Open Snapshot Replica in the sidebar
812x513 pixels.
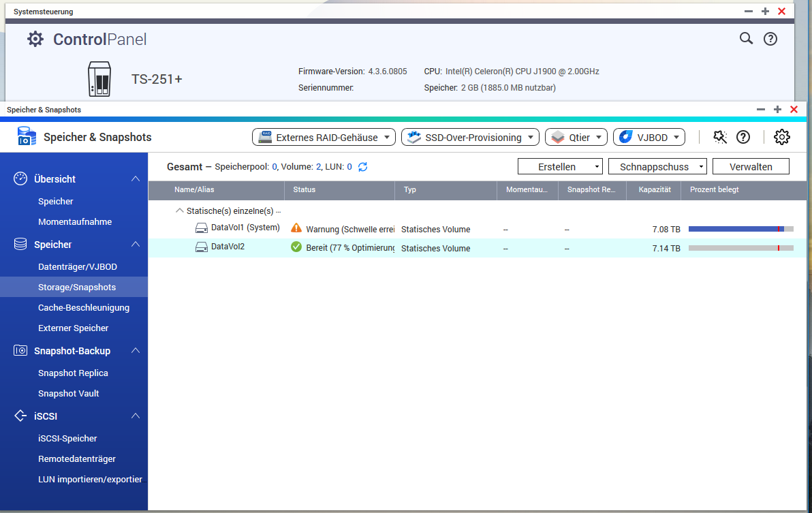click(x=73, y=373)
